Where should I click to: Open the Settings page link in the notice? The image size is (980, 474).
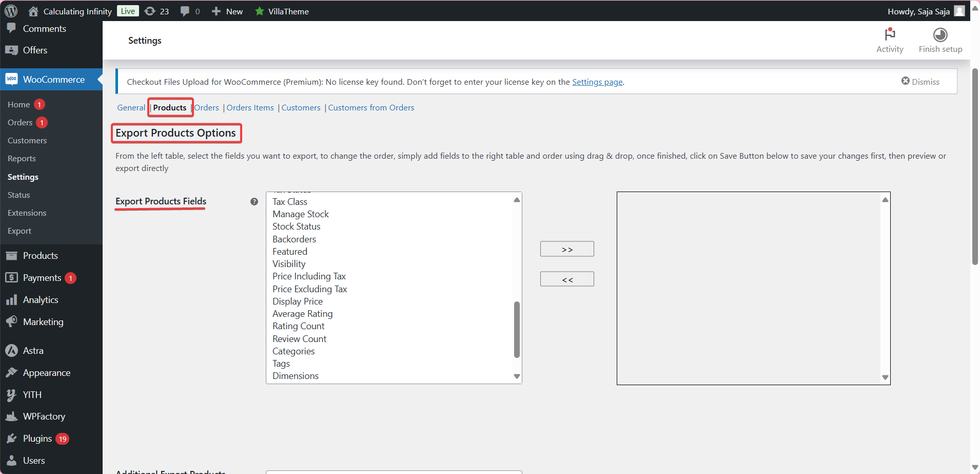point(597,82)
